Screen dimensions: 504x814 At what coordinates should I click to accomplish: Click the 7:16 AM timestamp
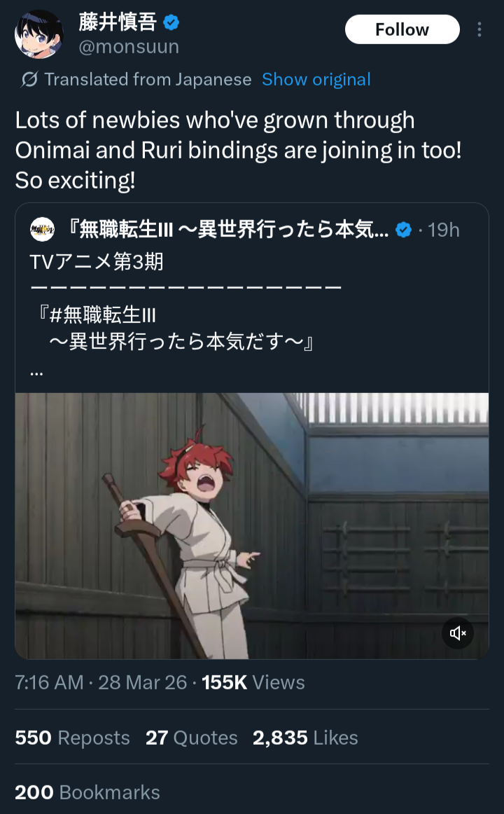(49, 682)
